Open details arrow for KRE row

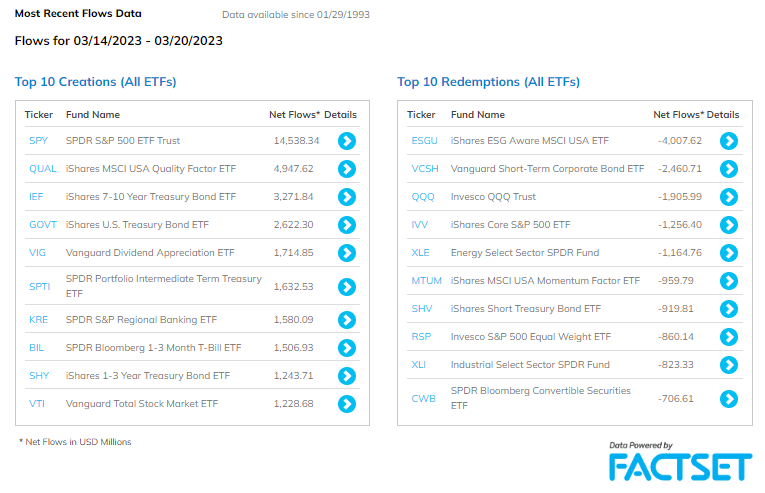(x=347, y=320)
